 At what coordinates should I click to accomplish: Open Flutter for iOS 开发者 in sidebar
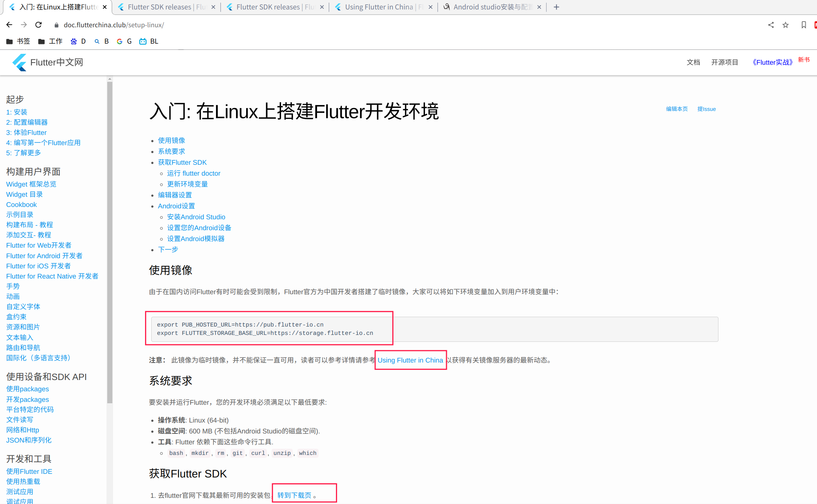coord(39,266)
